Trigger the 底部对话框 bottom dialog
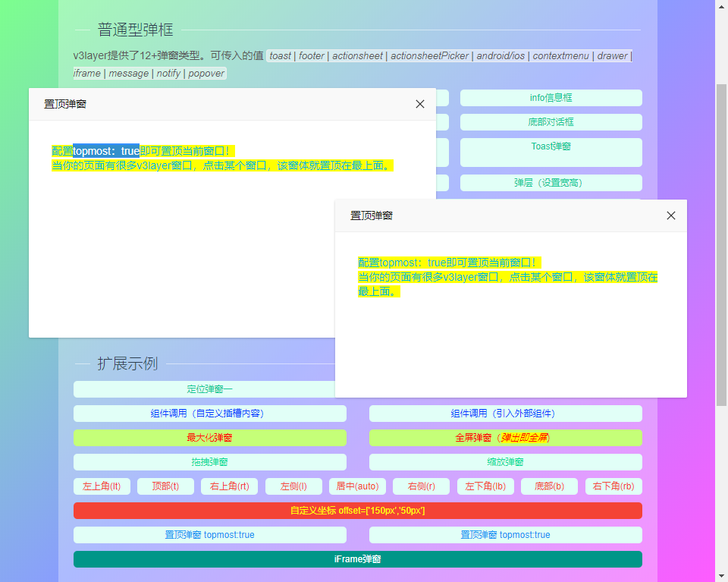The width and height of the screenshot is (728, 582). tap(551, 121)
